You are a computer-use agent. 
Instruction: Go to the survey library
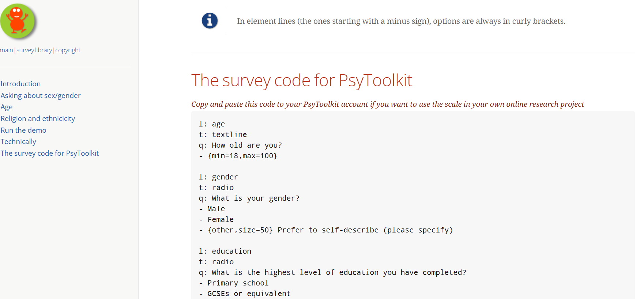pos(34,50)
